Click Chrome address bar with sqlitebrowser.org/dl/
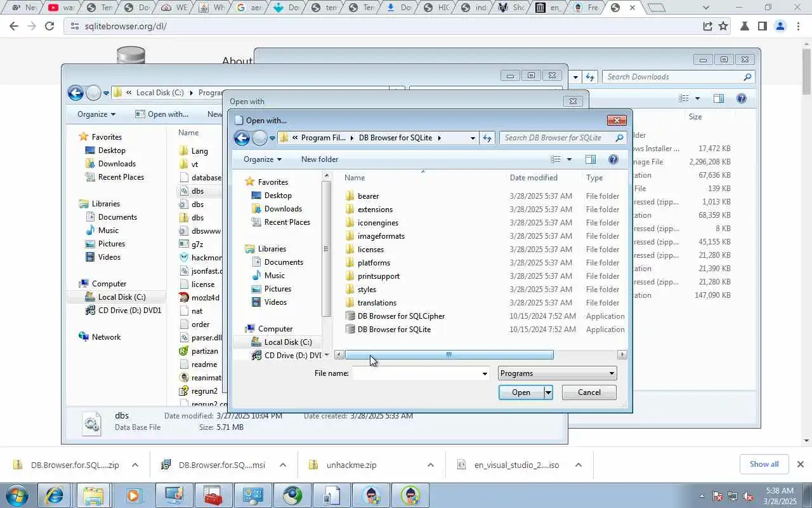The image size is (812, 508). (x=381, y=26)
